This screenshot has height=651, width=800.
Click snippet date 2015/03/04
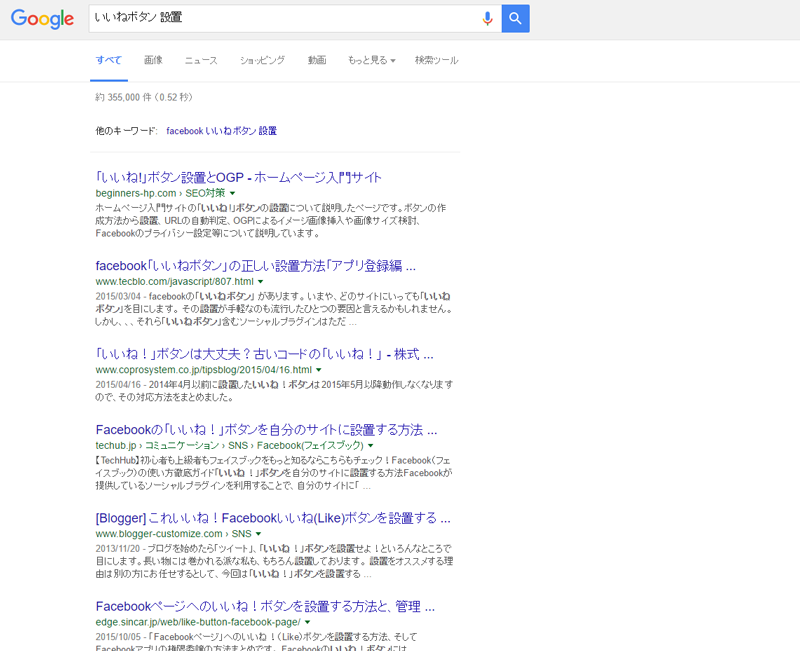118,296
